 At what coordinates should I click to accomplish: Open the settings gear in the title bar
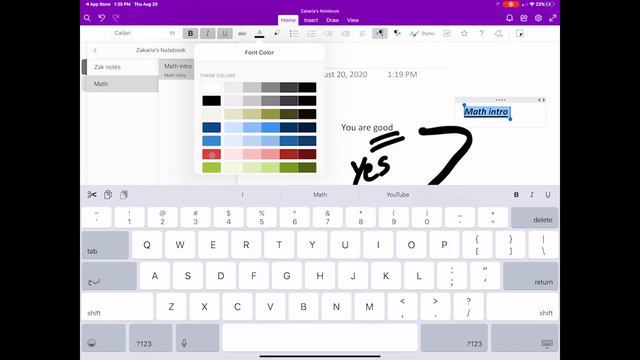[x=538, y=18]
